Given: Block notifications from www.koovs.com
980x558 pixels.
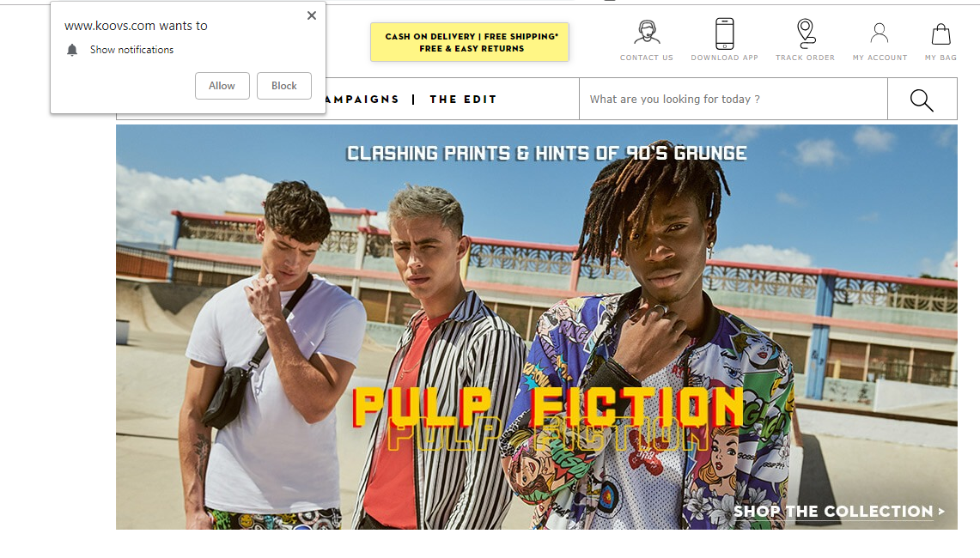Looking at the screenshot, I should (283, 86).
